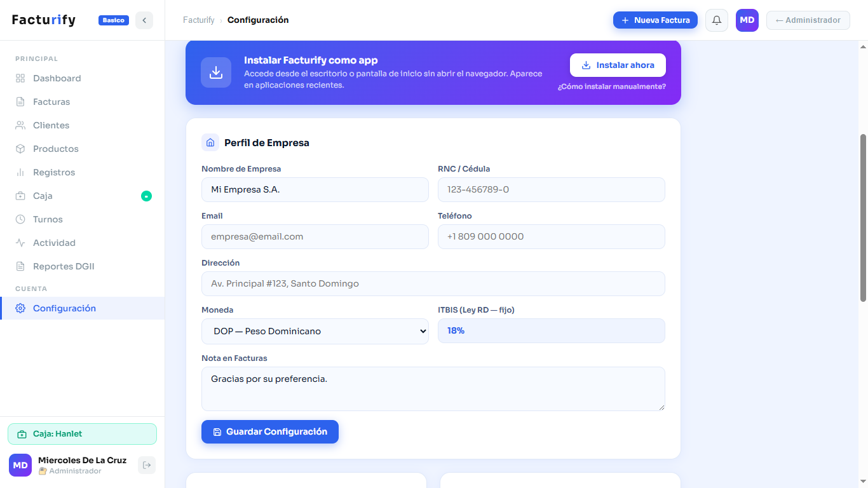
Task: Go to the Facturas section
Action: 82,102
